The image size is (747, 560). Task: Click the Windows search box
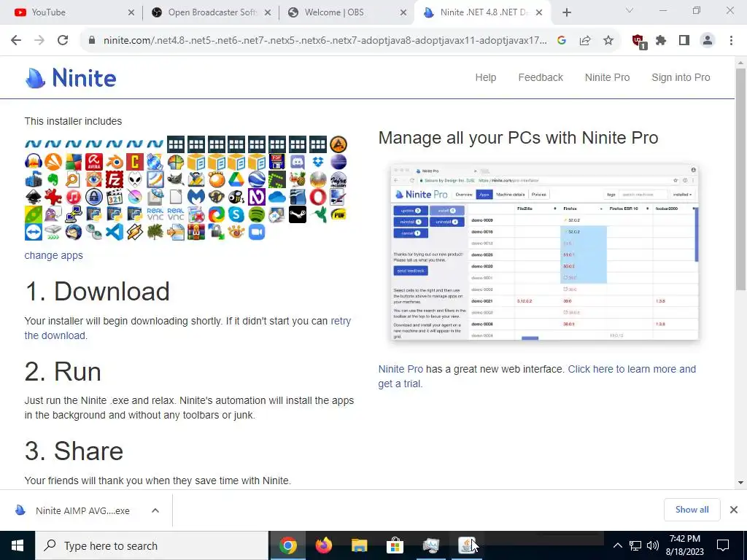152,545
